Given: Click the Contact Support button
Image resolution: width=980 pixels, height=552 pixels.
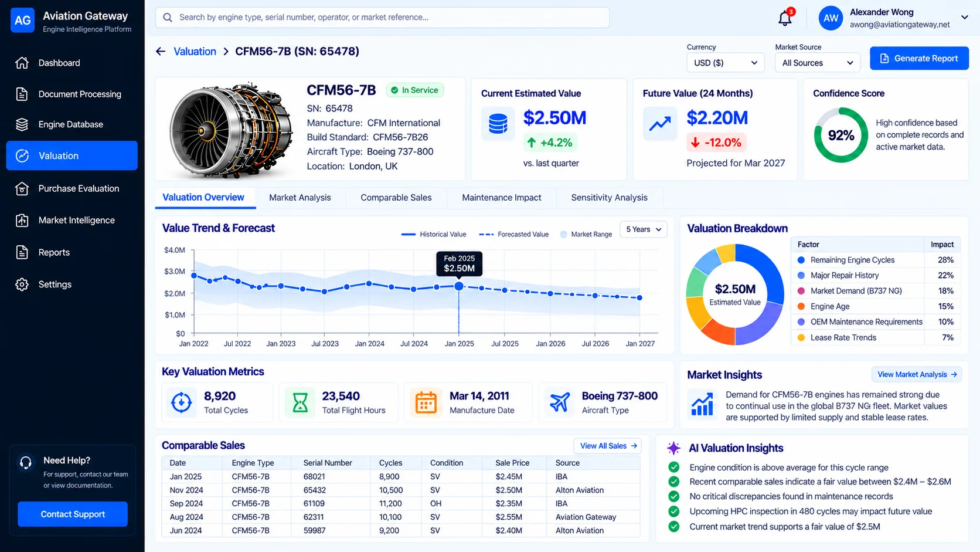Looking at the screenshot, I should (73, 514).
